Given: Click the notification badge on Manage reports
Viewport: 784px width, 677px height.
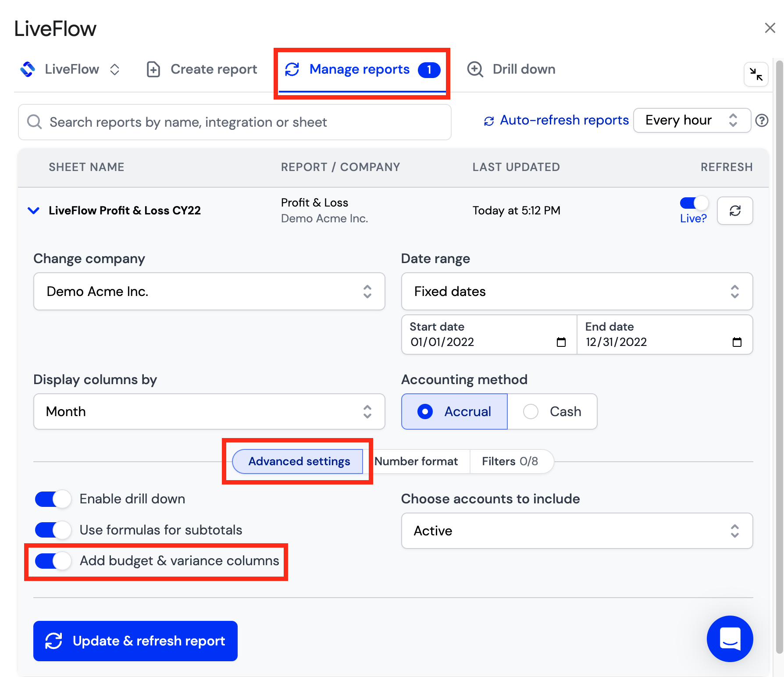Looking at the screenshot, I should tap(429, 70).
